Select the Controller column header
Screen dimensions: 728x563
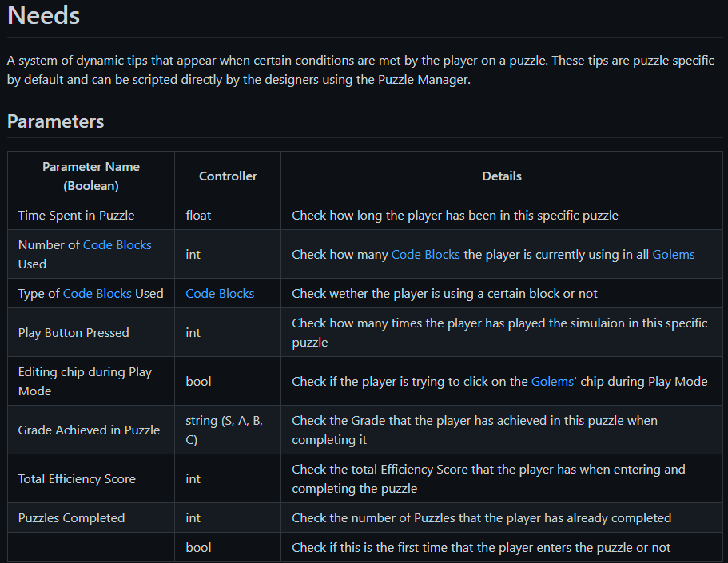pos(228,176)
